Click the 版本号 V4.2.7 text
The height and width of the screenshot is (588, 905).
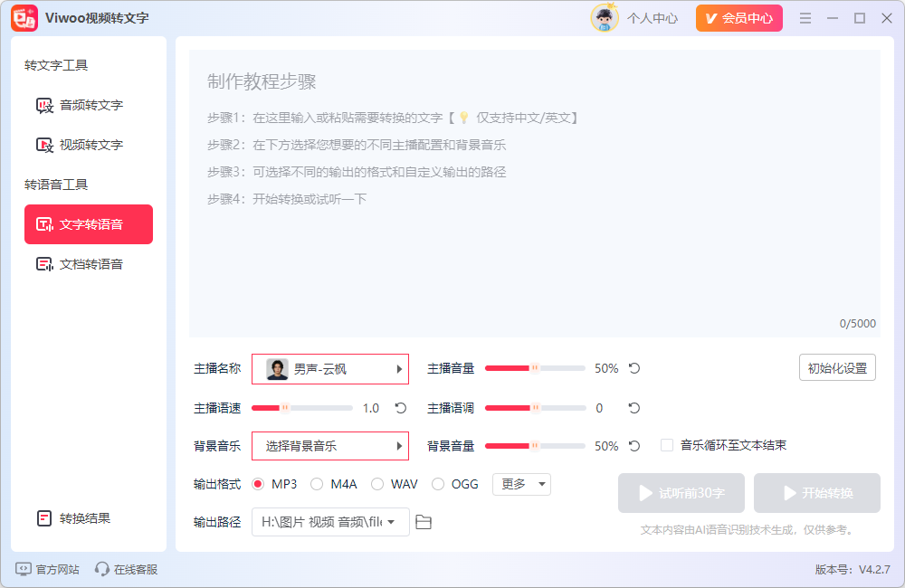(x=853, y=570)
